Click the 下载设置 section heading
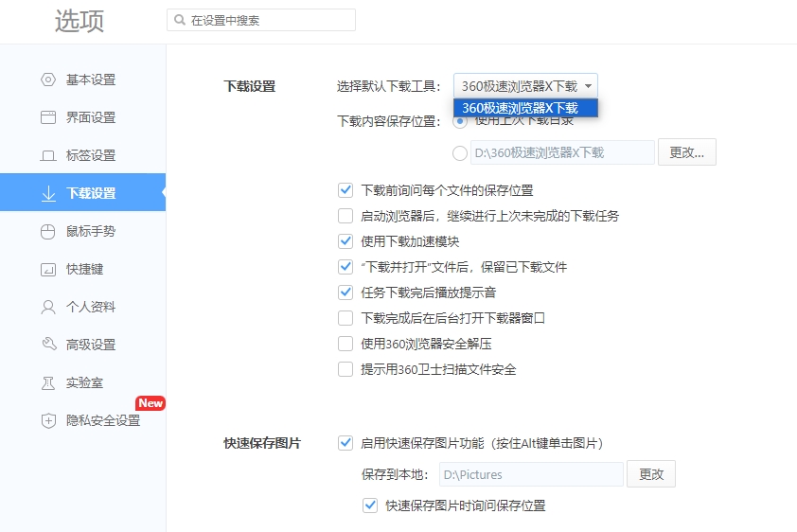Screen dimensions: 797x532 (250, 86)
